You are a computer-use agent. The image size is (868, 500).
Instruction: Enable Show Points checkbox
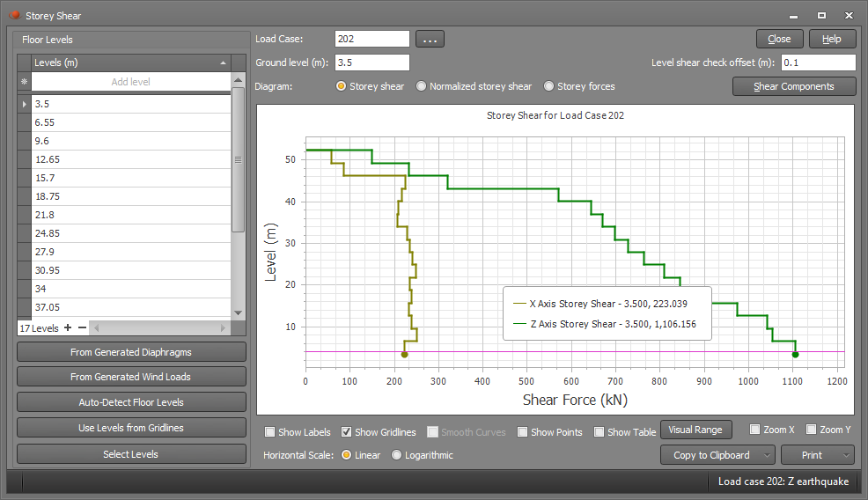(523, 432)
